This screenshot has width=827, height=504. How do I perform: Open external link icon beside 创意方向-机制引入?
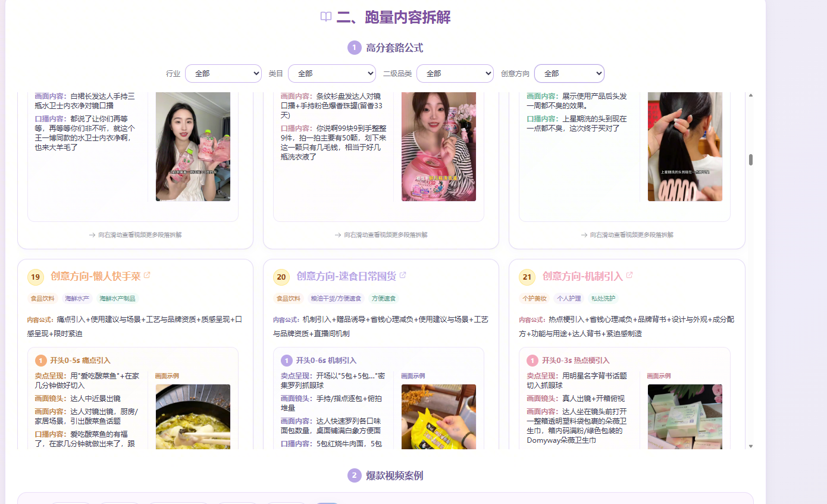(x=629, y=276)
